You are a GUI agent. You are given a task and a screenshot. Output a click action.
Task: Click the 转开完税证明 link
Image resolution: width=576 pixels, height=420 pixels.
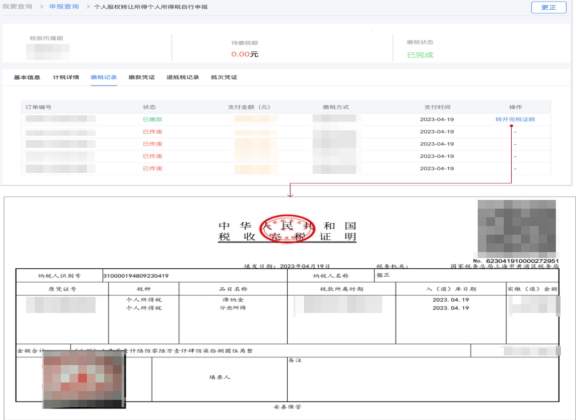tap(515, 119)
